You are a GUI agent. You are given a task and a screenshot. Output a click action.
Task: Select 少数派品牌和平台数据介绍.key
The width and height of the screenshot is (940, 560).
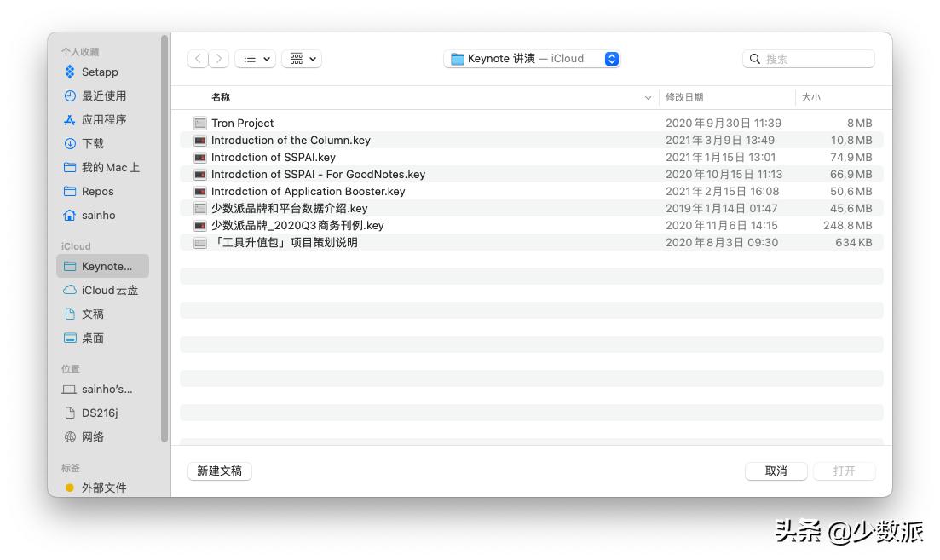pos(531,209)
